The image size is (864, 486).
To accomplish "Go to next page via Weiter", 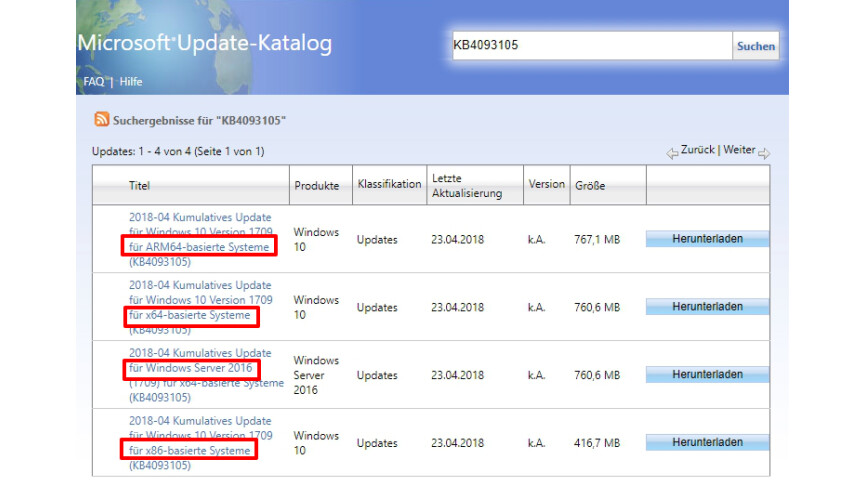I will 739,150.
